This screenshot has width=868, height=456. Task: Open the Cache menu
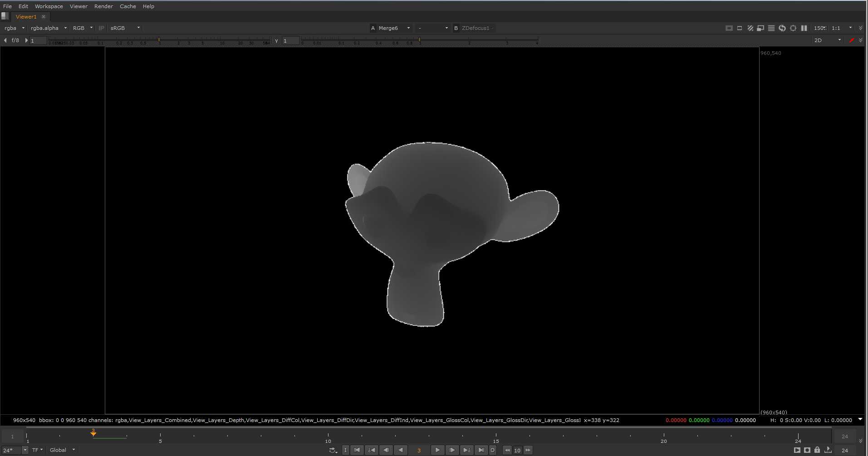coord(128,6)
